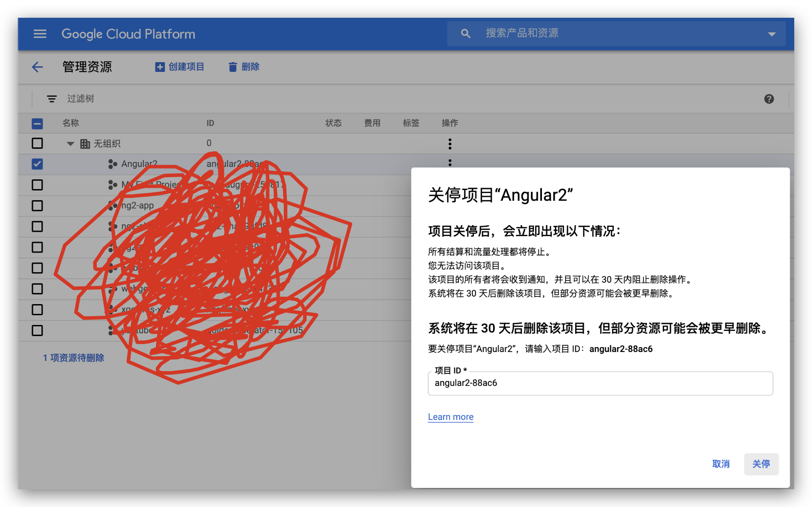Go back using the left arrow
This screenshot has width=812, height=507.
click(x=37, y=67)
